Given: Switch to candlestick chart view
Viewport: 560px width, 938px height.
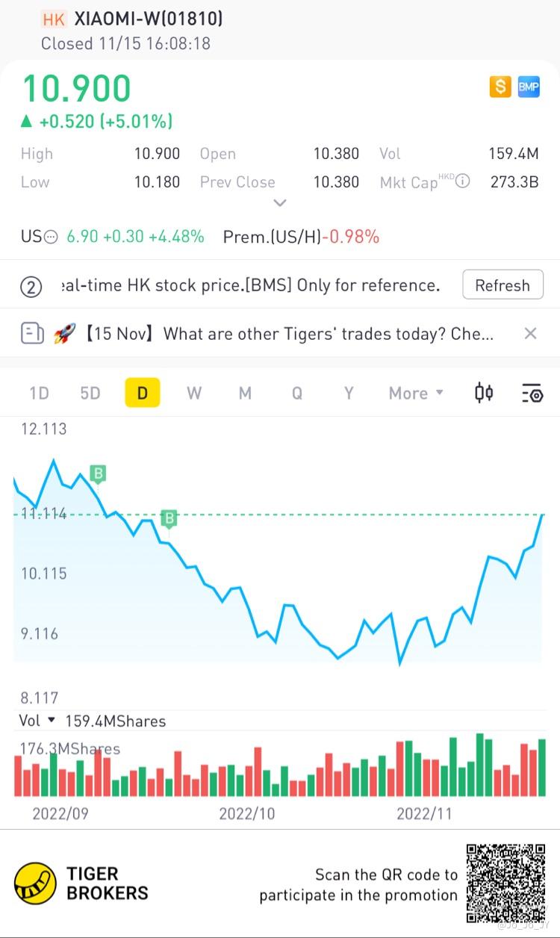Looking at the screenshot, I should pyautogui.click(x=484, y=393).
